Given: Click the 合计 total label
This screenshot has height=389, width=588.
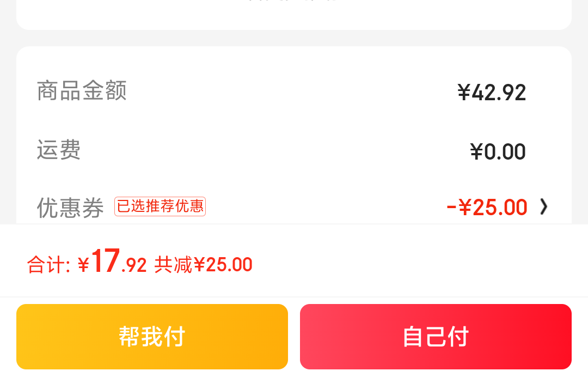Looking at the screenshot, I should (48, 264).
